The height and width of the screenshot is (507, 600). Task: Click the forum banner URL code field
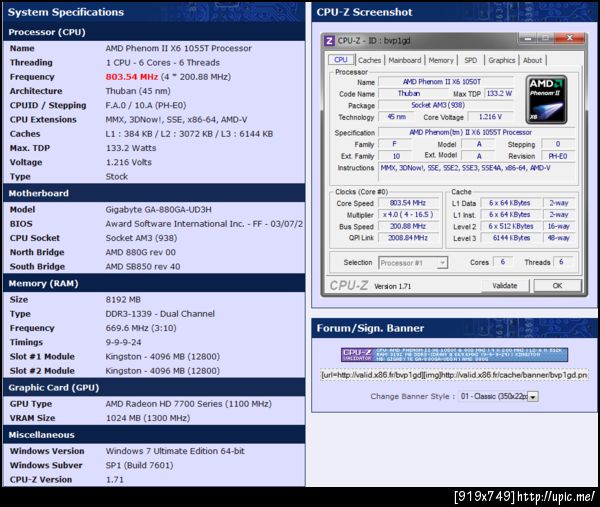(454, 375)
